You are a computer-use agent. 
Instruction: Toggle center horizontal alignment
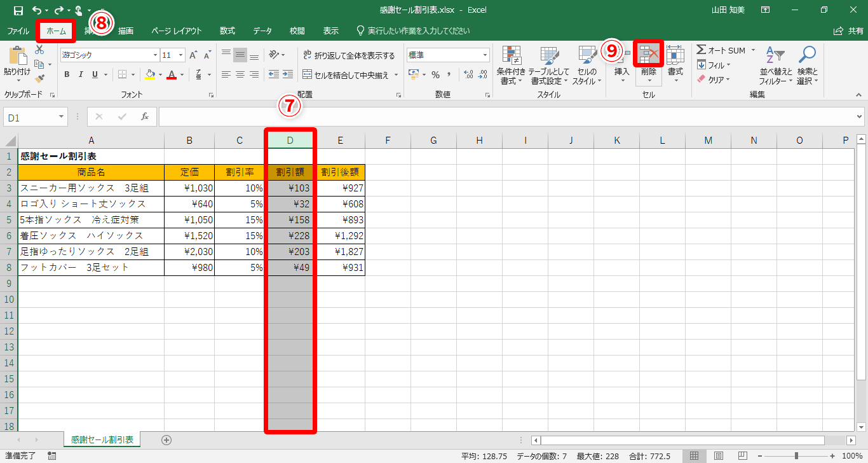[240, 74]
